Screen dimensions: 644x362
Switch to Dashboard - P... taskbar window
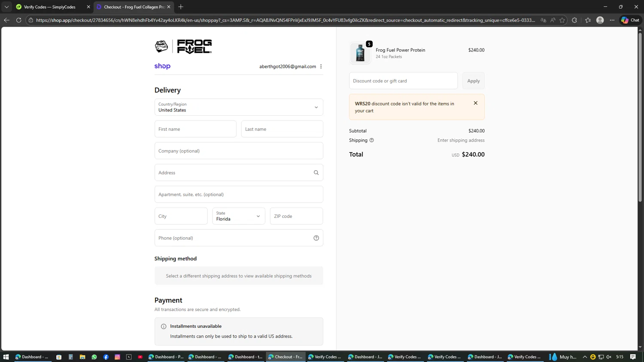(166, 357)
